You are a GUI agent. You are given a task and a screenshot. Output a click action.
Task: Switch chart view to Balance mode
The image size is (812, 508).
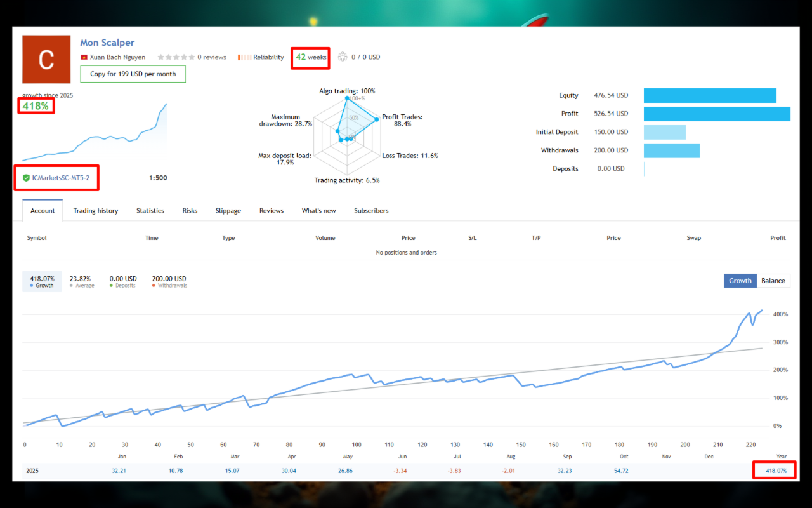coord(774,280)
